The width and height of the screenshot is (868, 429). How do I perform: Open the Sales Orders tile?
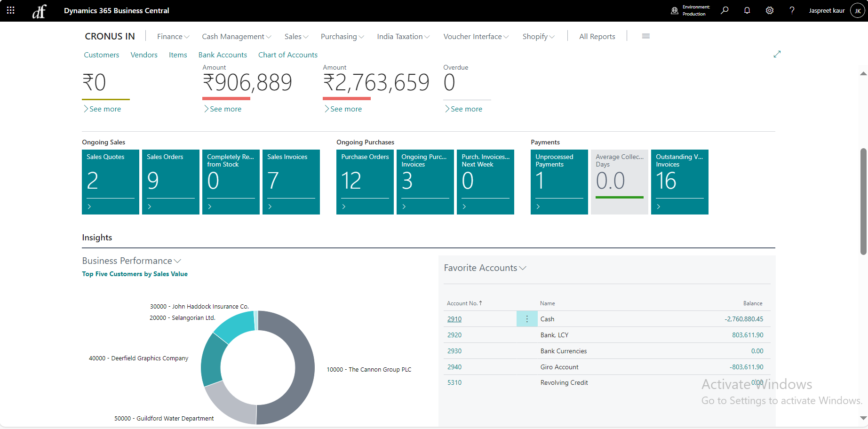[170, 182]
